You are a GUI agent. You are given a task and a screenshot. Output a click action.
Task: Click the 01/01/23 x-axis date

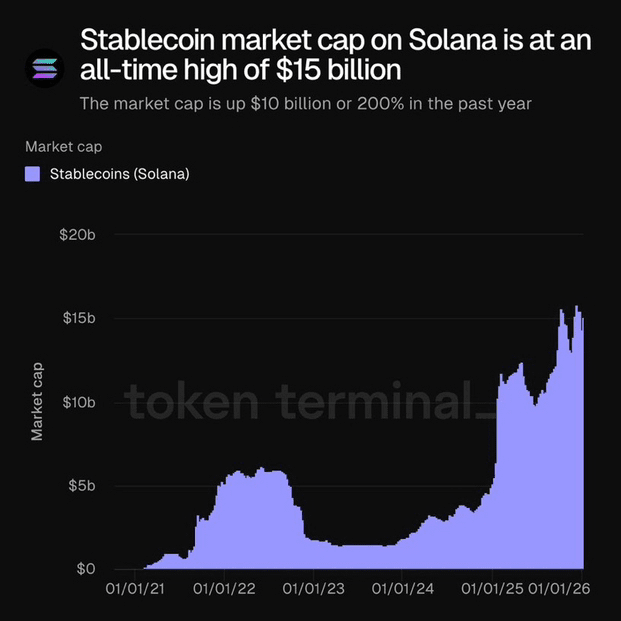tap(313, 592)
